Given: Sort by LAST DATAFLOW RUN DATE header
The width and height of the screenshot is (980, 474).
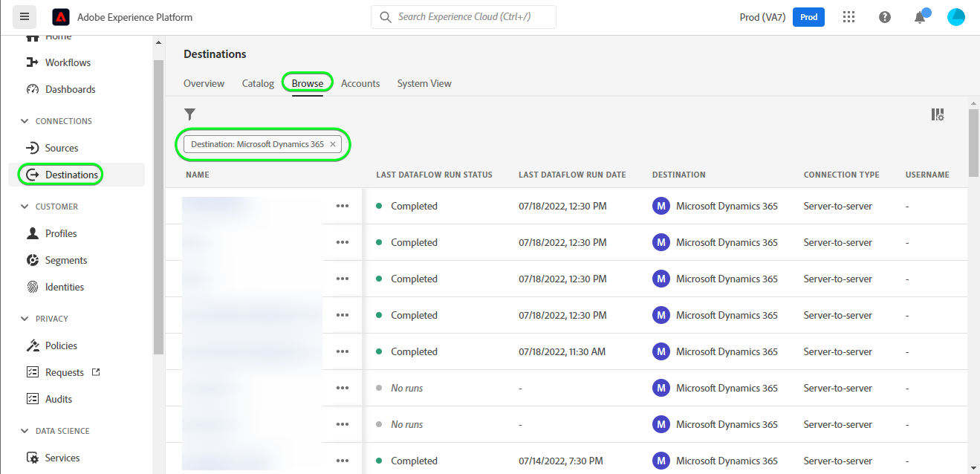Looking at the screenshot, I should [572, 175].
